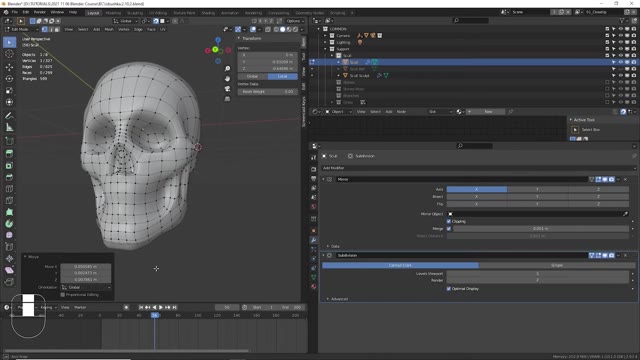Open the Modifier properties wrench tab
The height and width of the screenshot is (360, 640).
313,240
